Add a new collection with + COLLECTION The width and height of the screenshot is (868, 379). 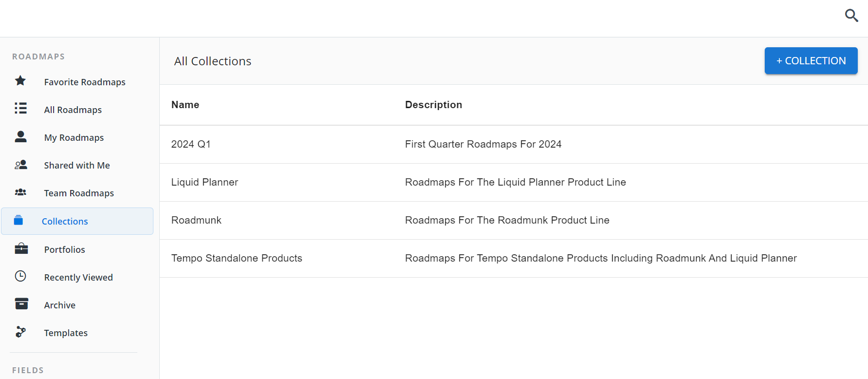point(811,61)
